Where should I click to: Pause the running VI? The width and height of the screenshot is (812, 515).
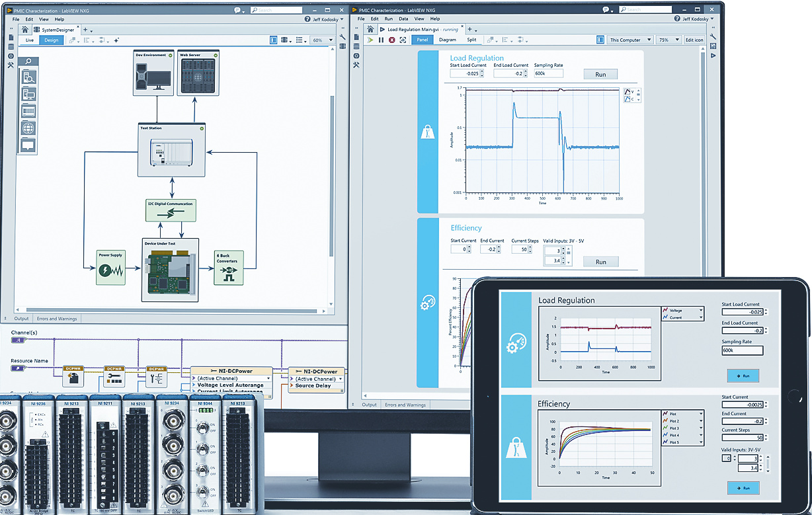(x=381, y=40)
